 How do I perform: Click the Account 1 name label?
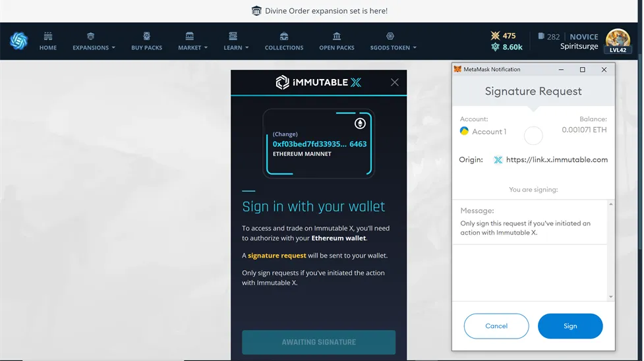pyautogui.click(x=489, y=132)
